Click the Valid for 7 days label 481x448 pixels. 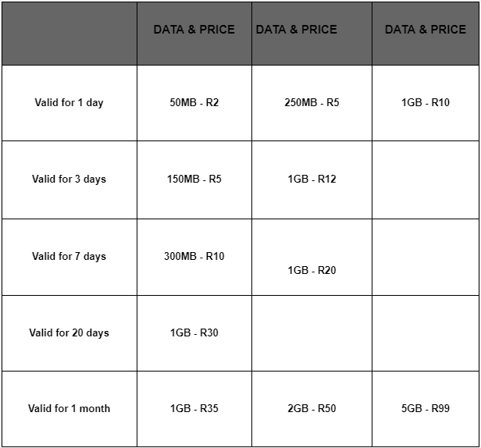(69, 256)
